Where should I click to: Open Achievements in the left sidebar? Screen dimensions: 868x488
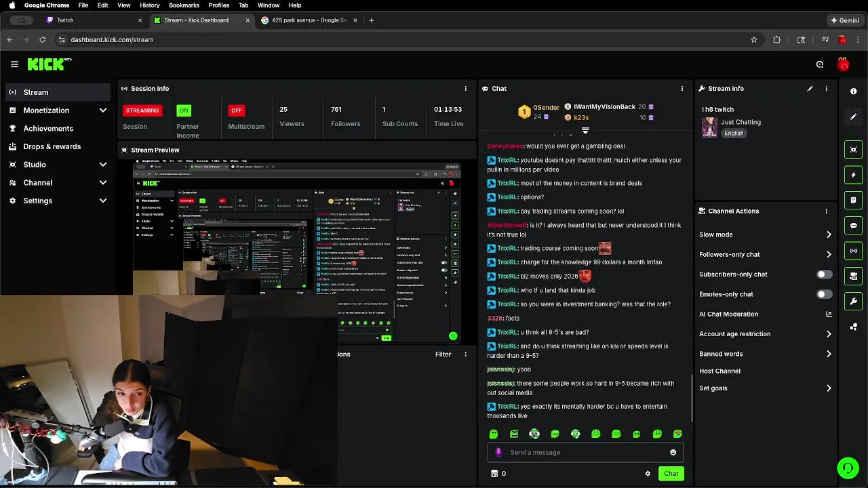click(57, 128)
